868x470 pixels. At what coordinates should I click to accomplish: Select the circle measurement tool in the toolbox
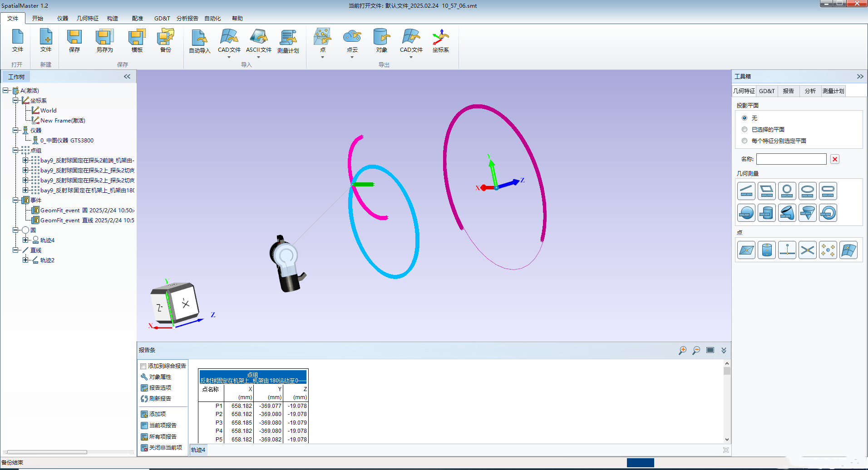click(x=787, y=191)
